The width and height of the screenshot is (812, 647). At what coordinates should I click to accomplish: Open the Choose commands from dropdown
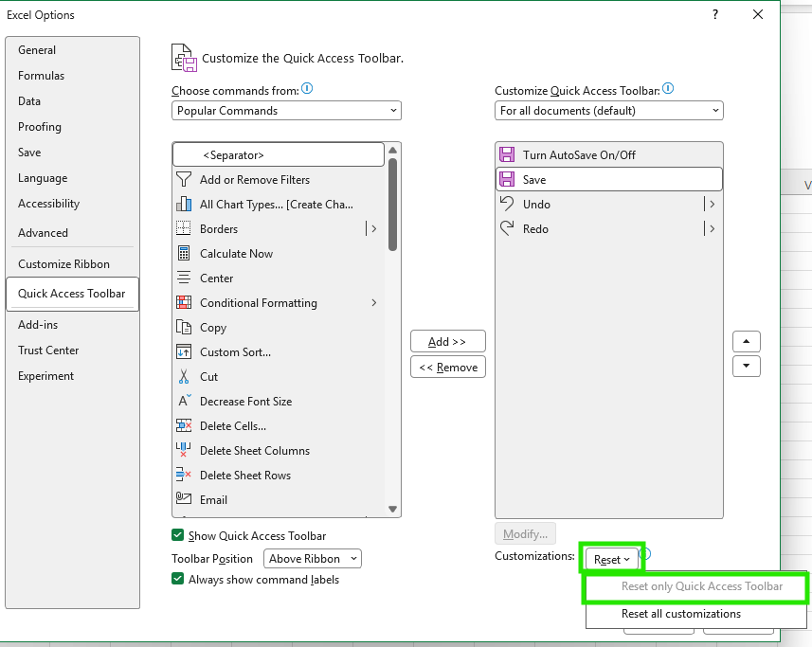coord(286,110)
